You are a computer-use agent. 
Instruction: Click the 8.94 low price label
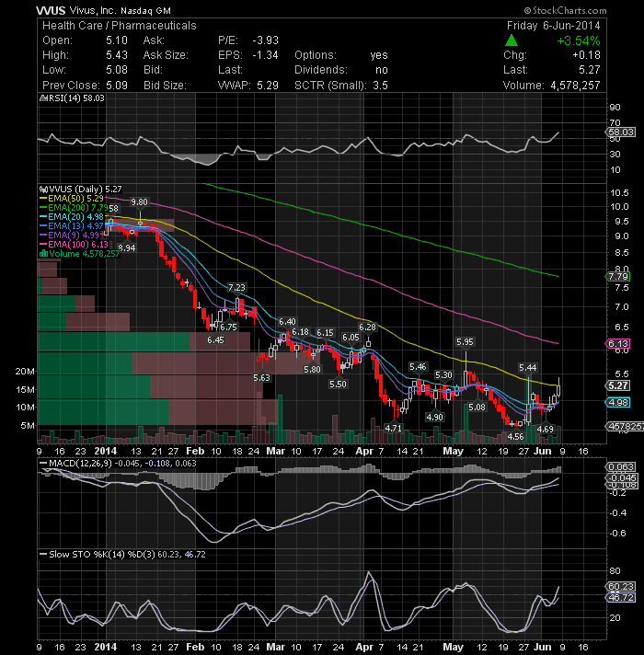[x=127, y=247]
